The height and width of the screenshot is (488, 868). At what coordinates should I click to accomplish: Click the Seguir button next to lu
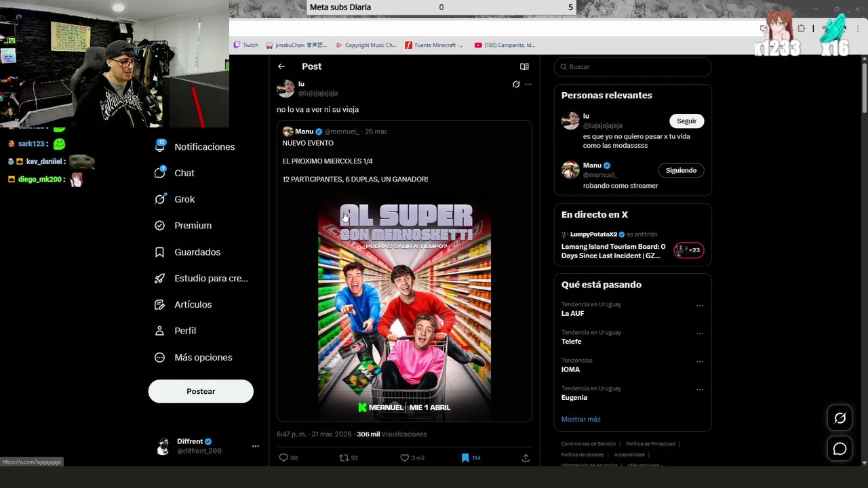(x=686, y=121)
